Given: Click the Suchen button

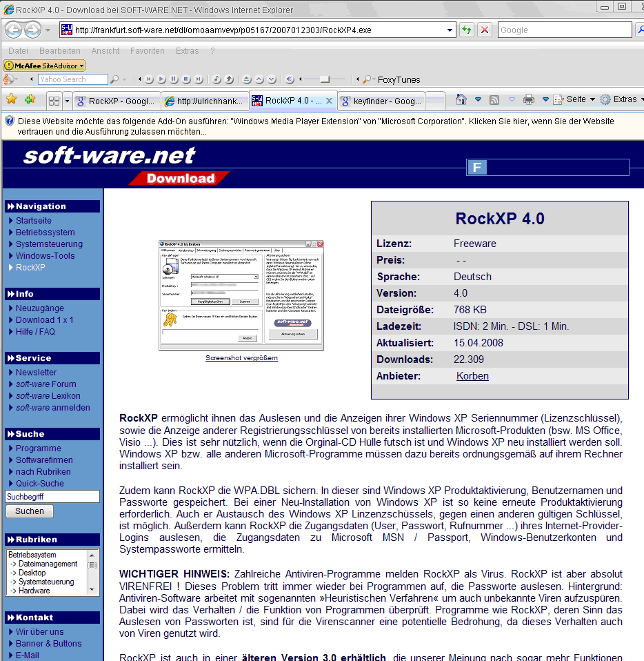Looking at the screenshot, I should tap(30, 511).
